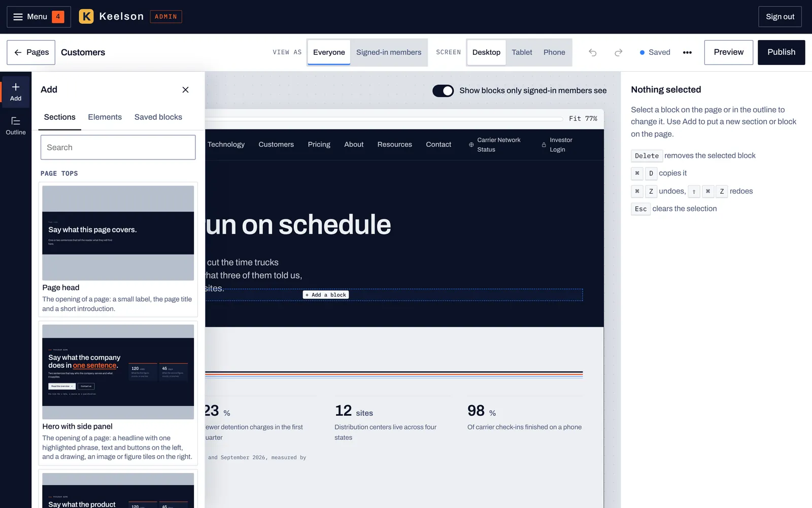This screenshot has height=508, width=812.
Task: Select the Page head section thumbnail
Action: click(x=118, y=233)
